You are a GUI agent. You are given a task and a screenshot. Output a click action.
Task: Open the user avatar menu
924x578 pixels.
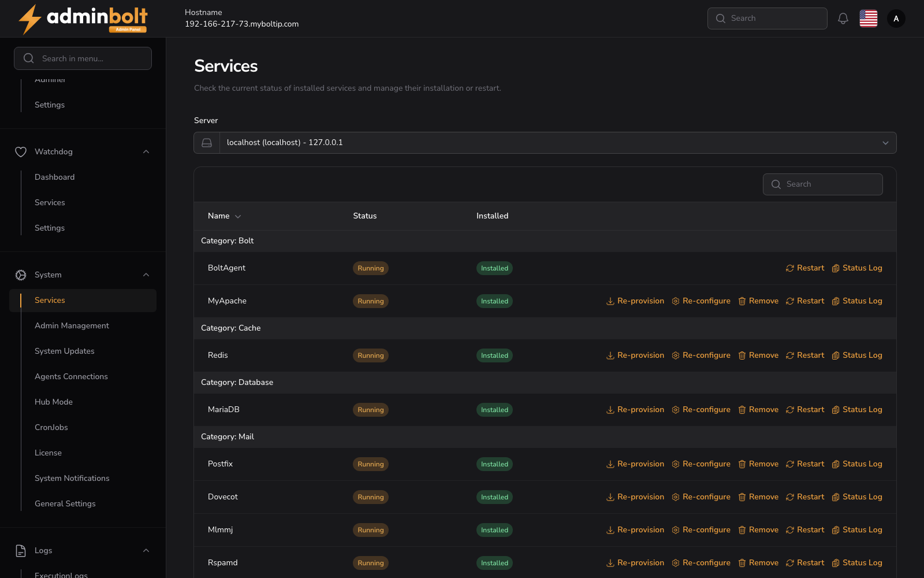coord(896,18)
